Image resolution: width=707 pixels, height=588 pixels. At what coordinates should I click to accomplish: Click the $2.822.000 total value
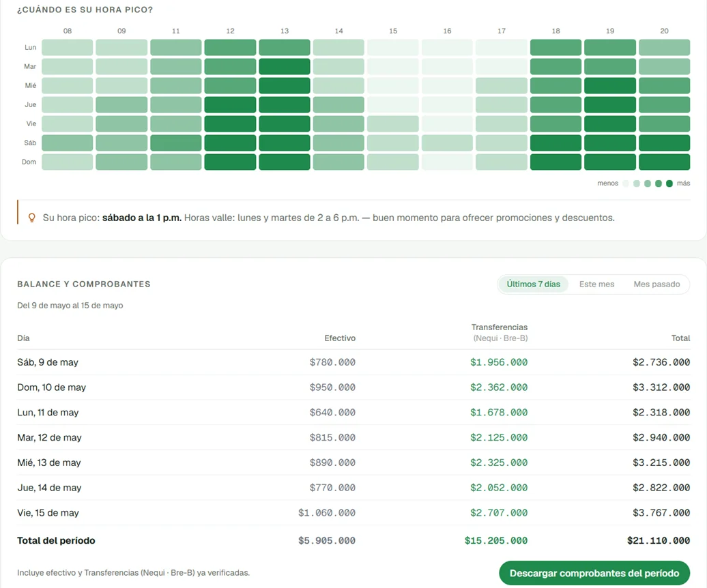(661, 488)
